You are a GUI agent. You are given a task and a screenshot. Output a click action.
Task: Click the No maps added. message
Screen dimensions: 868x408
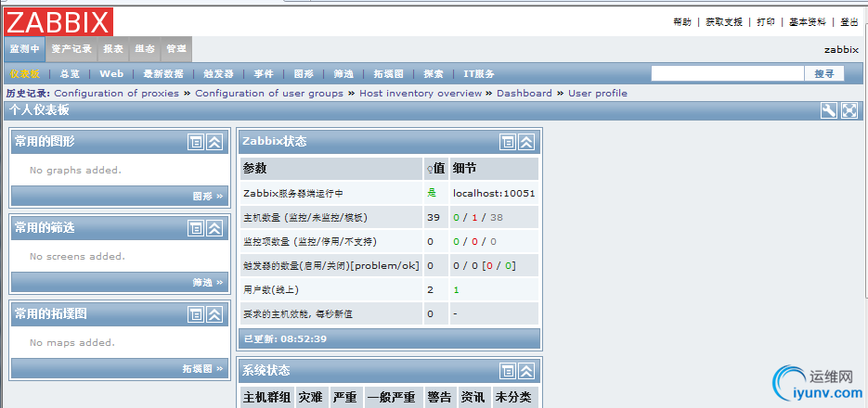coord(72,343)
